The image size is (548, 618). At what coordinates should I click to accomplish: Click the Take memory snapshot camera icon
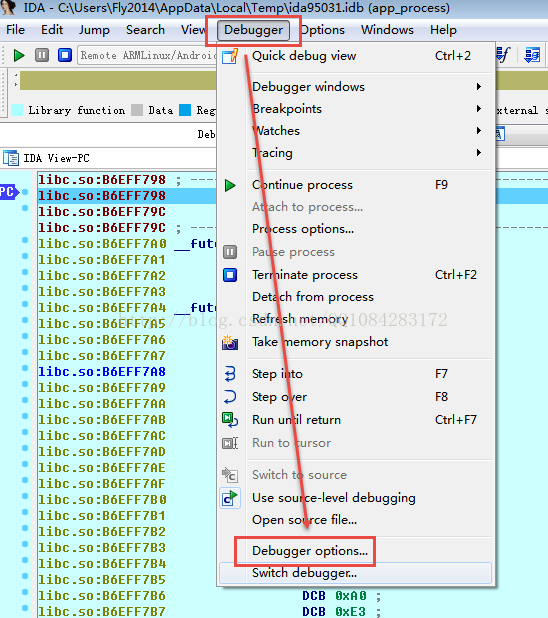click(230, 342)
